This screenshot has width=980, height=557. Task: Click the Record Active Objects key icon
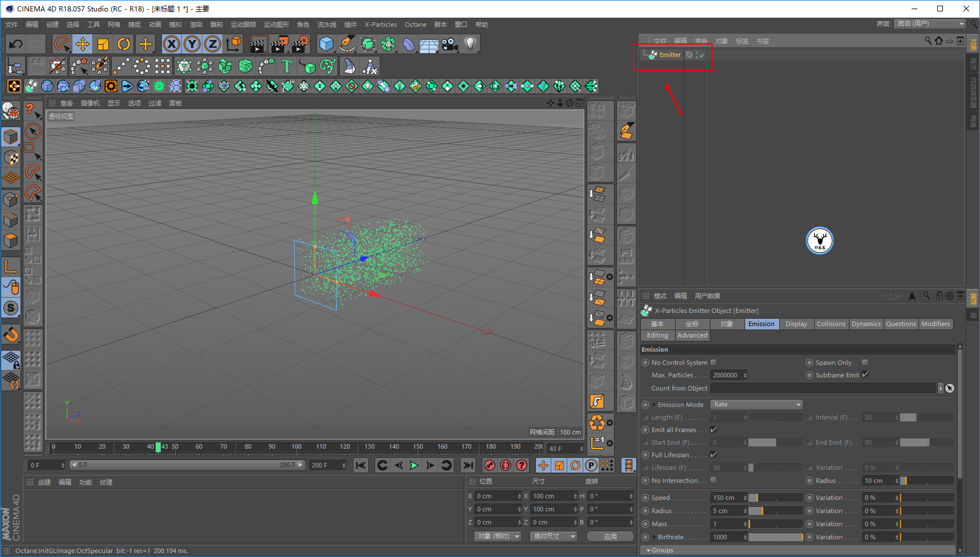(x=489, y=465)
